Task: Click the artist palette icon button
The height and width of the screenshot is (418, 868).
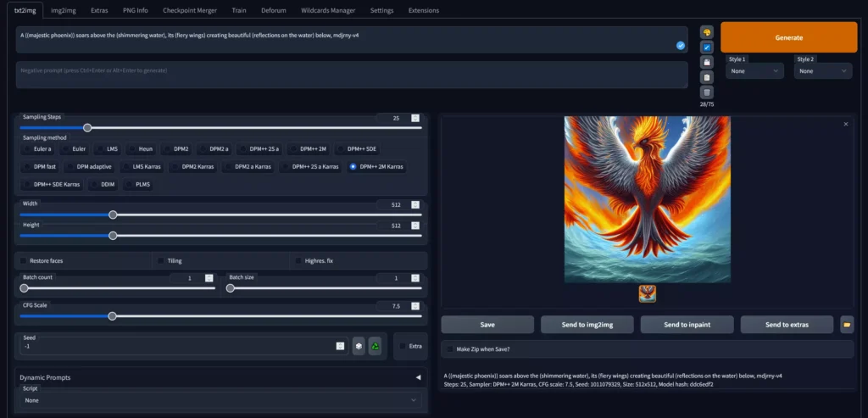Action: pyautogui.click(x=707, y=31)
